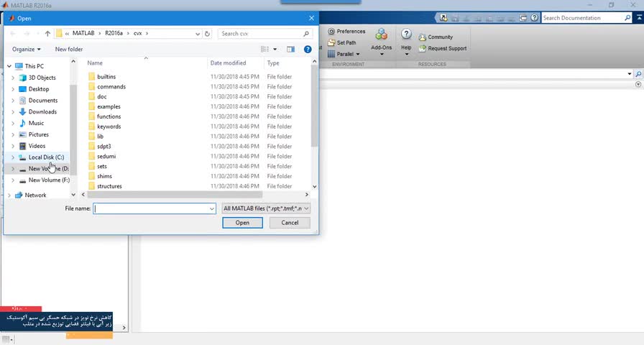
Task: Open the Add-Ons menu
Action: (x=381, y=42)
